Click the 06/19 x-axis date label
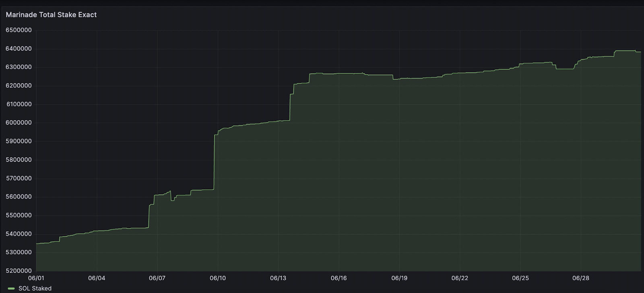Screen dimensions: 644x293 coord(399,278)
